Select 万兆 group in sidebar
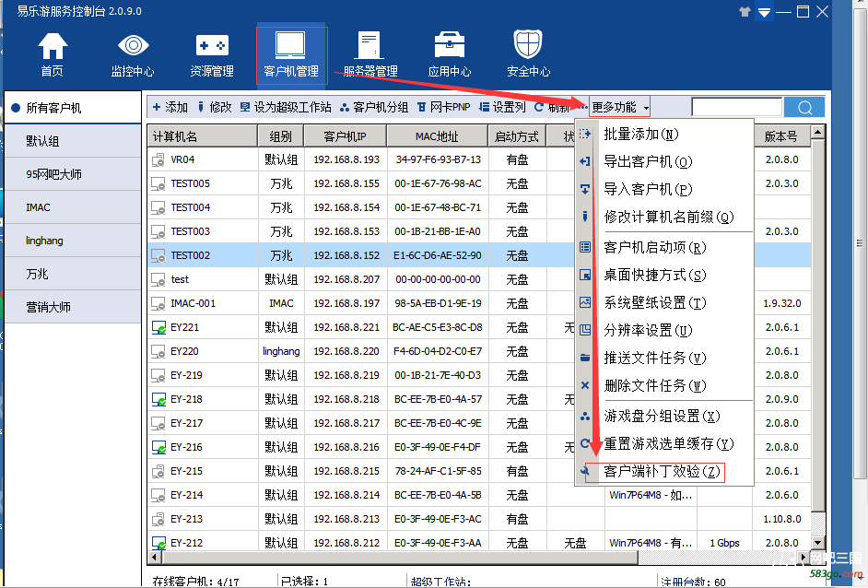Viewport: 868px width, 588px height. click(73, 274)
